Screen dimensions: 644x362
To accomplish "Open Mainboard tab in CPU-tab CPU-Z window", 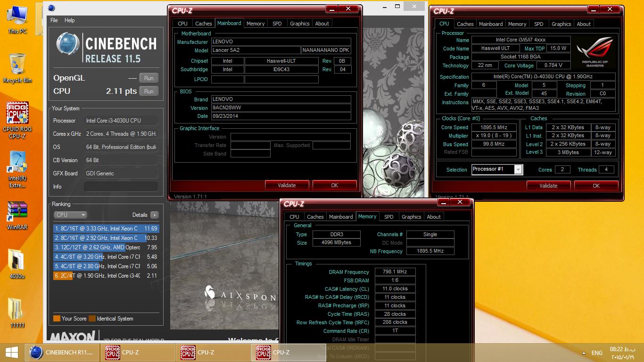I will [491, 24].
